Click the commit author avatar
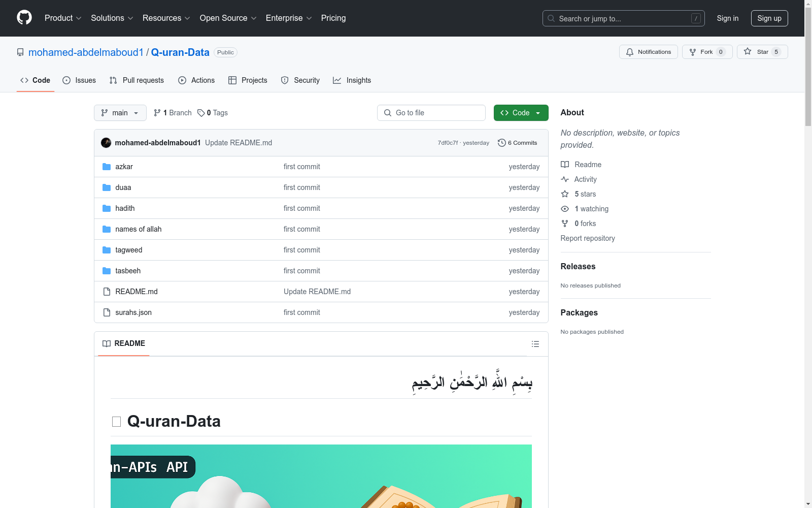The image size is (812, 508). pyautogui.click(x=106, y=143)
